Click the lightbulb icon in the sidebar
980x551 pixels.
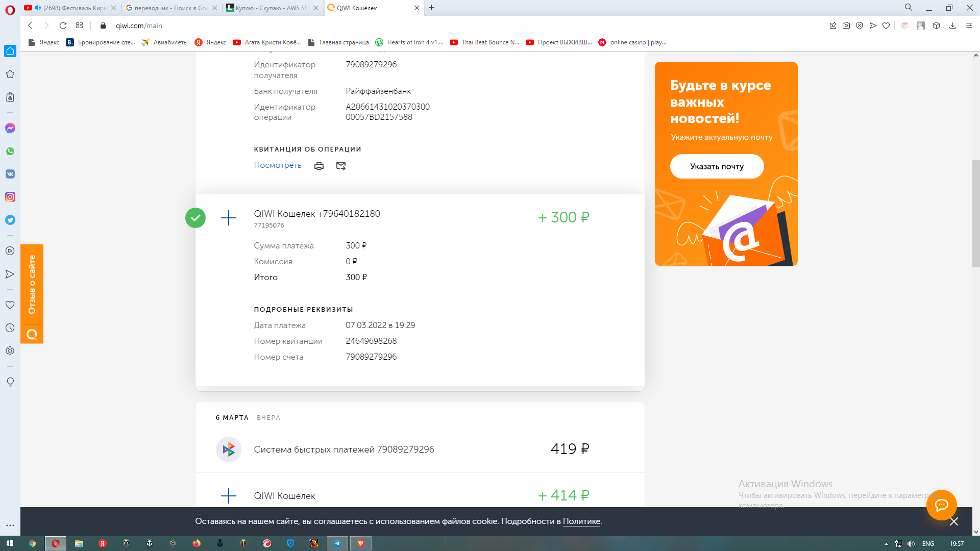pos(10,383)
